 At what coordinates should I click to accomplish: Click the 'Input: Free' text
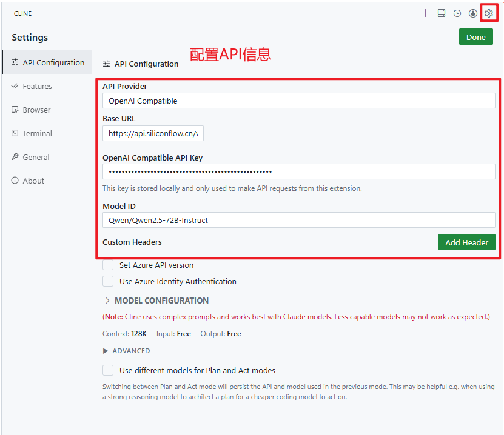click(x=173, y=334)
